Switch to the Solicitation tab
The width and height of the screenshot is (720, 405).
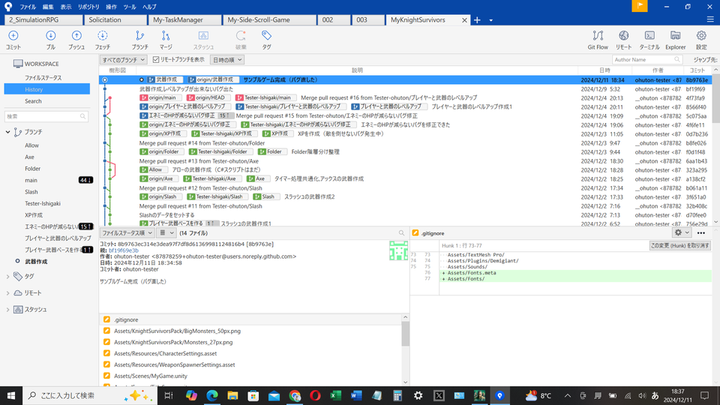pyautogui.click(x=115, y=20)
